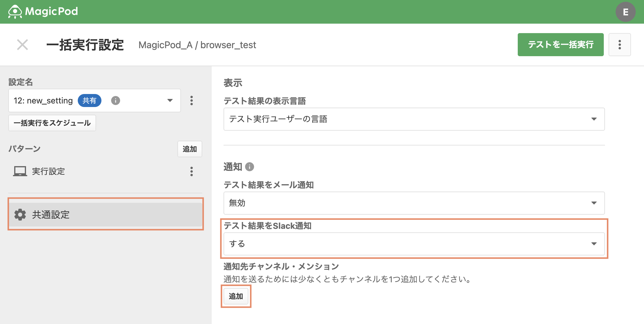The width and height of the screenshot is (644, 324).
Task: Click テストを一括実行 button
Action: (560, 45)
